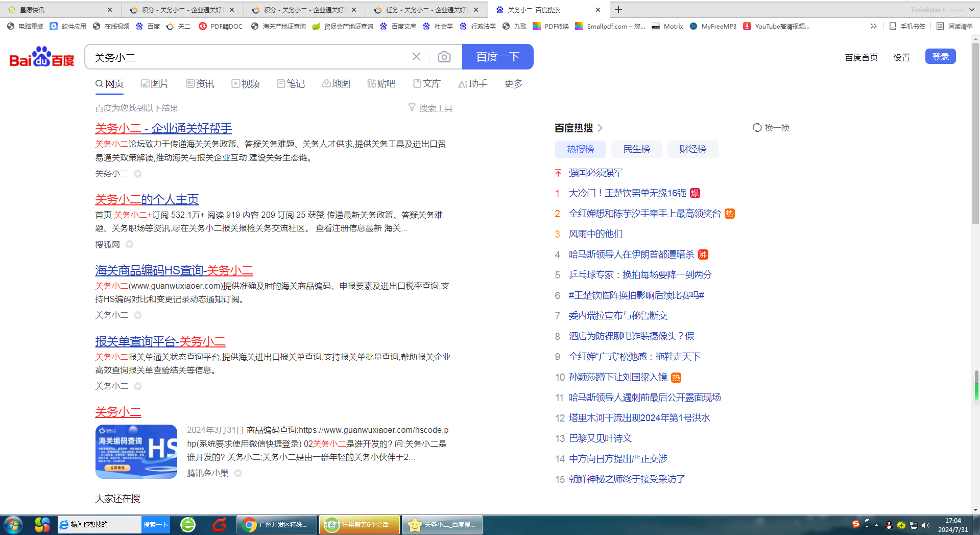Refresh hot list with 换一换
980x535 pixels.
(771, 128)
